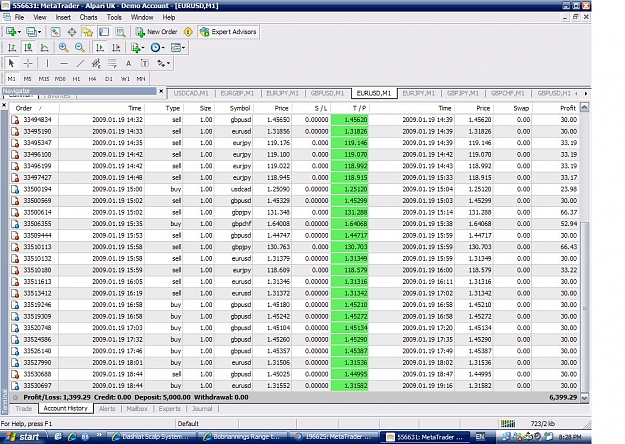Open the terminal Journal tab
625x444 pixels.
click(202, 409)
